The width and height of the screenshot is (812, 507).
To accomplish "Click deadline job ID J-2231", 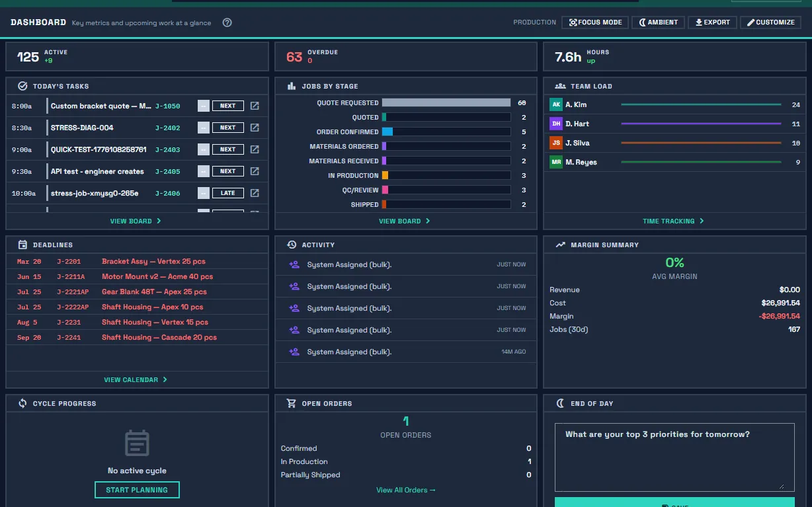I will pos(69,322).
